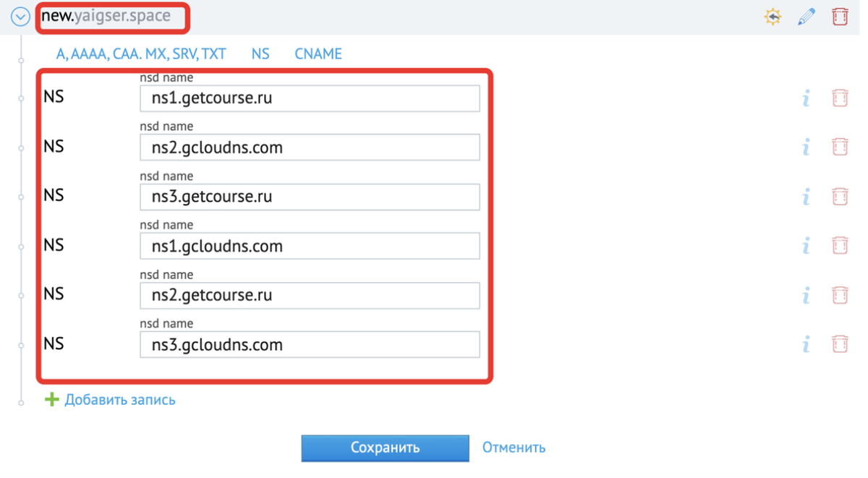Click the new.yaigser.space domain title
868x478 pixels.
pyautogui.click(x=106, y=15)
